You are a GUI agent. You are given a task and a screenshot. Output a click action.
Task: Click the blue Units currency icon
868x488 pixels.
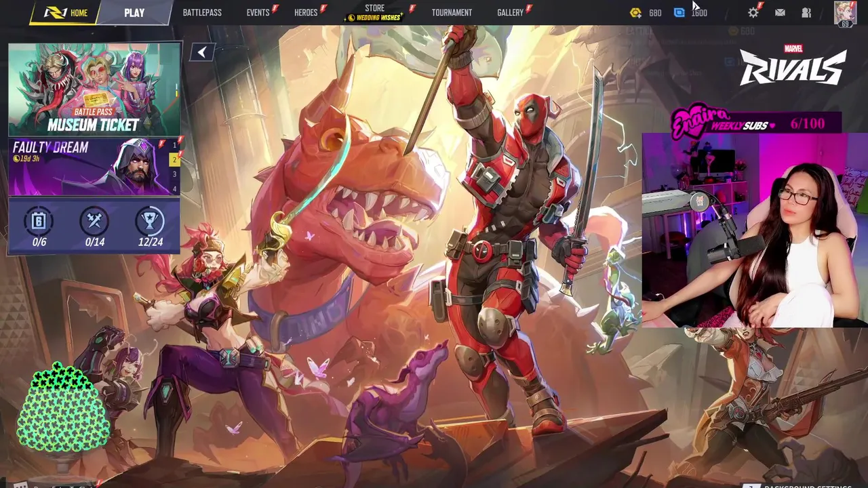679,13
